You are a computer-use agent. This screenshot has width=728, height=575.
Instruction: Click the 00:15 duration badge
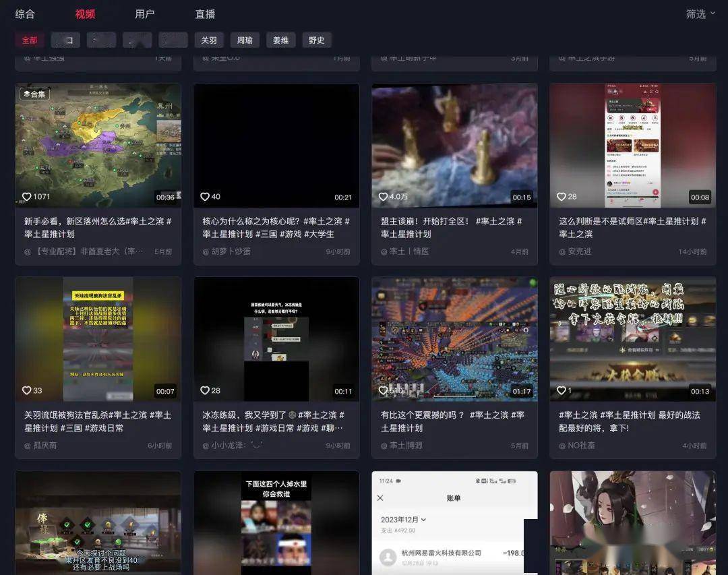pos(521,198)
